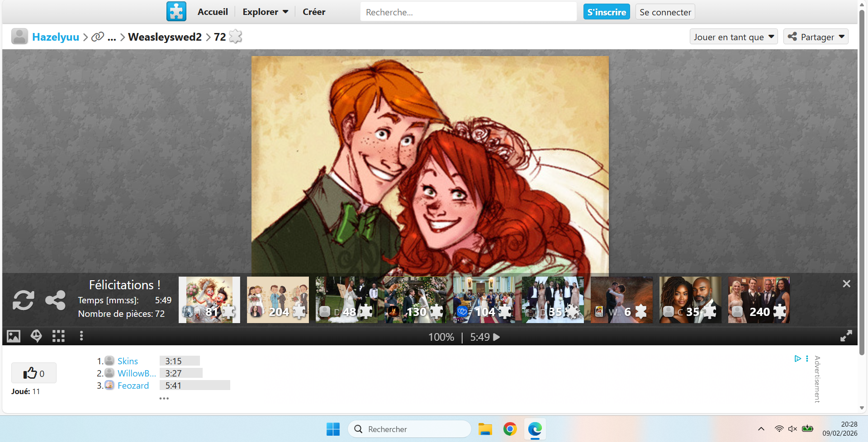The height and width of the screenshot is (442, 868).
Task: Arrange pieces with the grid icon
Action: tap(58, 336)
